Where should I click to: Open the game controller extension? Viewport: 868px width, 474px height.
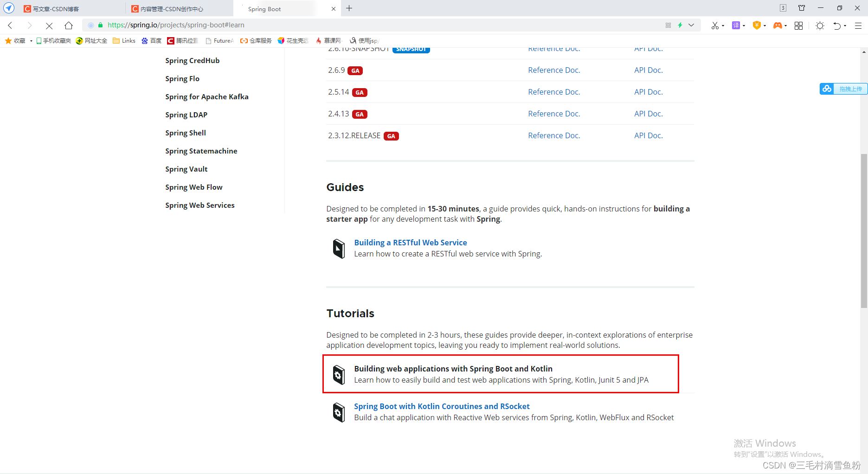778,26
